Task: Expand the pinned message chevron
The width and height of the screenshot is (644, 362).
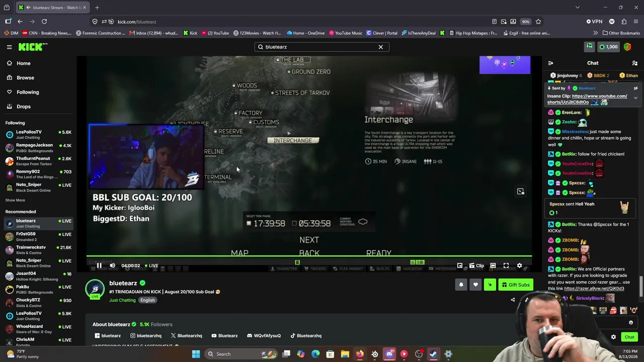Action: click(635, 98)
